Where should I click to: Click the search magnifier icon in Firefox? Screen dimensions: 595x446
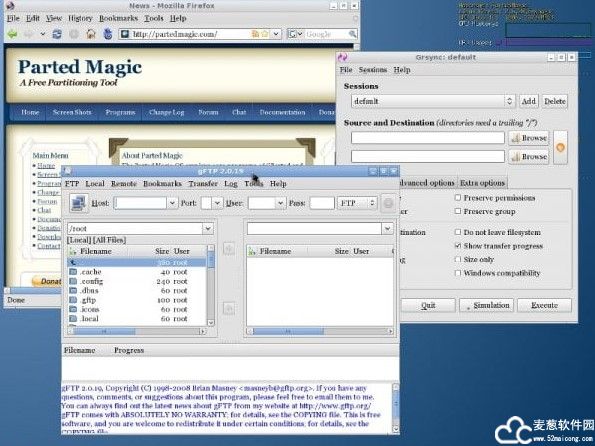[x=353, y=34]
